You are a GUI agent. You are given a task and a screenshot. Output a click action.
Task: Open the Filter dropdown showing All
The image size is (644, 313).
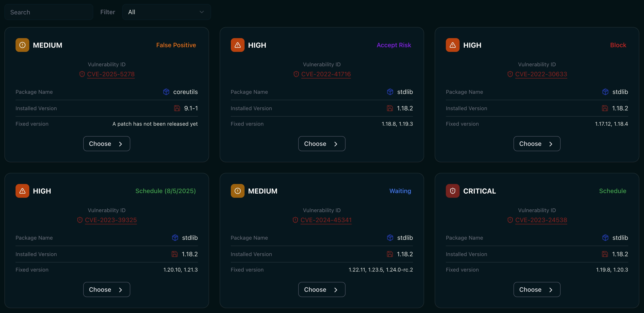pyautogui.click(x=166, y=12)
